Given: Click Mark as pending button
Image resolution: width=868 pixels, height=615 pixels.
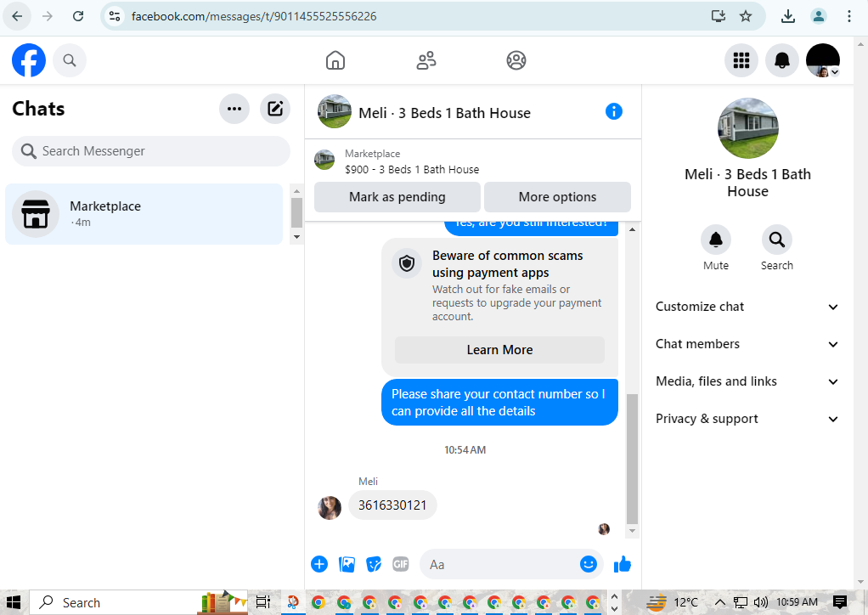Looking at the screenshot, I should [397, 197].
